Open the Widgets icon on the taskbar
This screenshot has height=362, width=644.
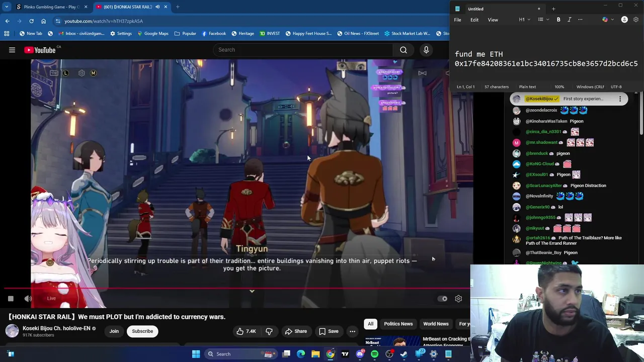tap(11, 354)
